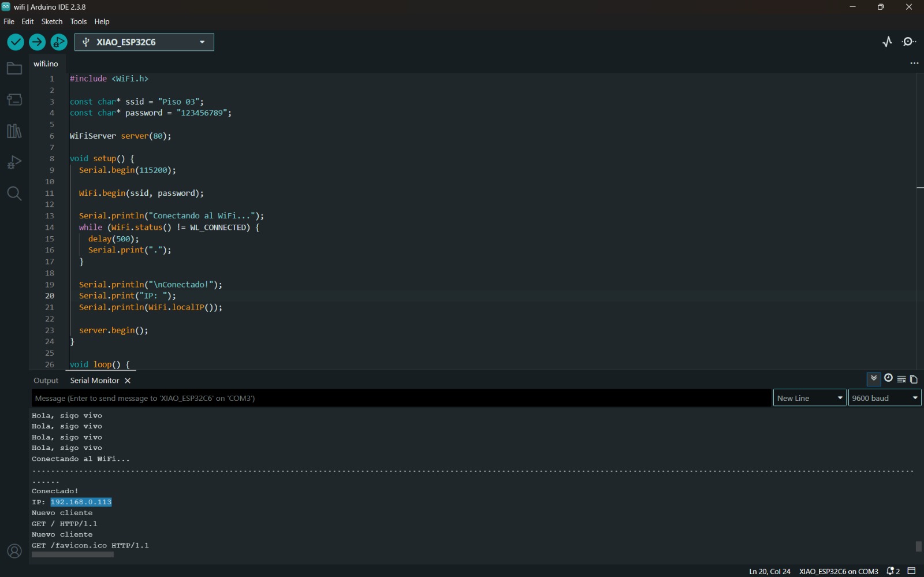924x577 pixels.
Task: Open the Sketch menu
Action: click(x=51, y=21)
